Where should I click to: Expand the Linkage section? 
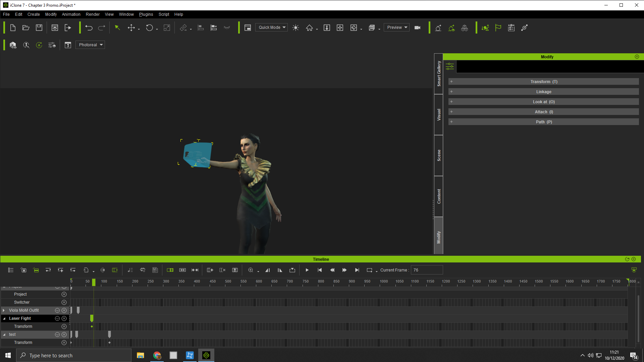coord(543,92)
